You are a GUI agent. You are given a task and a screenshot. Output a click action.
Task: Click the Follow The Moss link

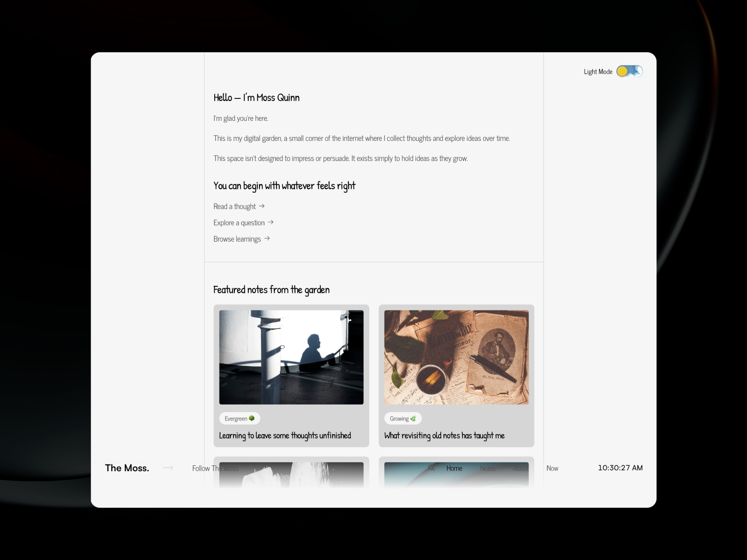[215, 468]
